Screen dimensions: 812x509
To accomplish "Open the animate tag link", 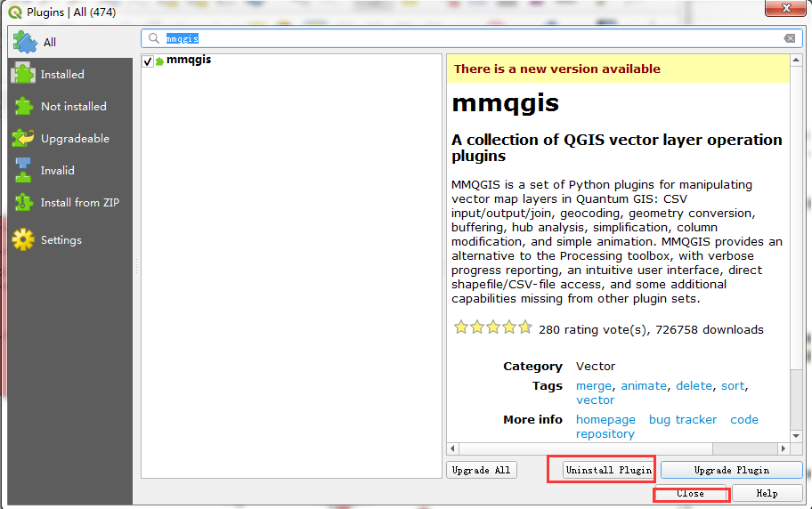I will [x=644, y=386].
